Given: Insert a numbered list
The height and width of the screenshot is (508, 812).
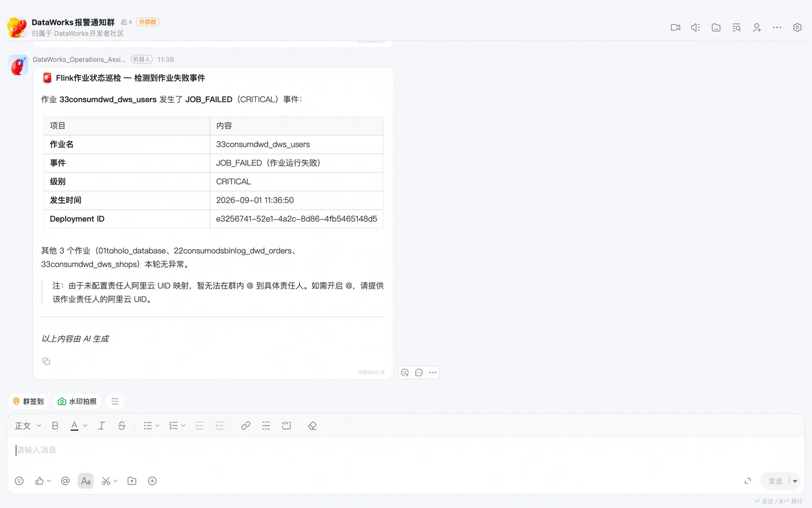Looking at the screenshot, I should click(173, 426).
